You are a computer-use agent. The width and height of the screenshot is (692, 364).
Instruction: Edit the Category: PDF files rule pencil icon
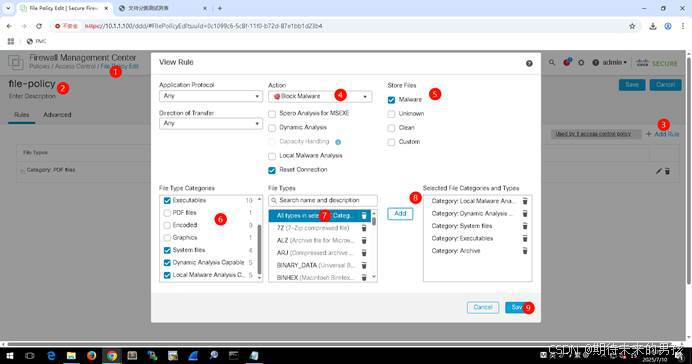658,171
